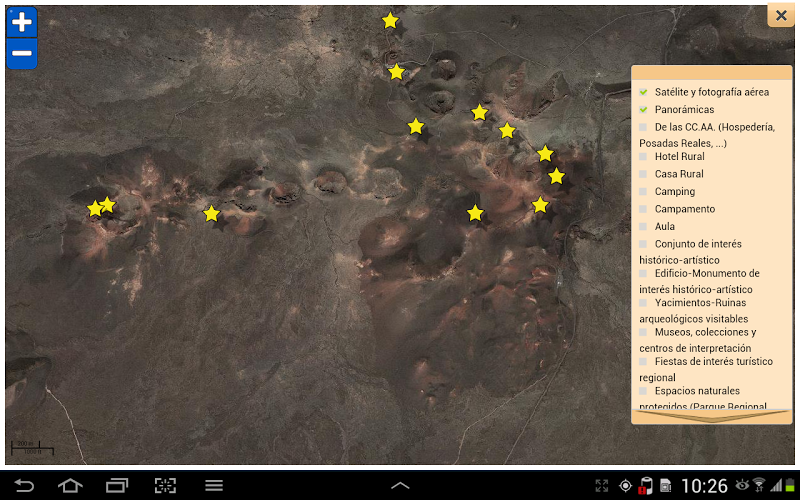Select the far-left star marker

point(95,209)
